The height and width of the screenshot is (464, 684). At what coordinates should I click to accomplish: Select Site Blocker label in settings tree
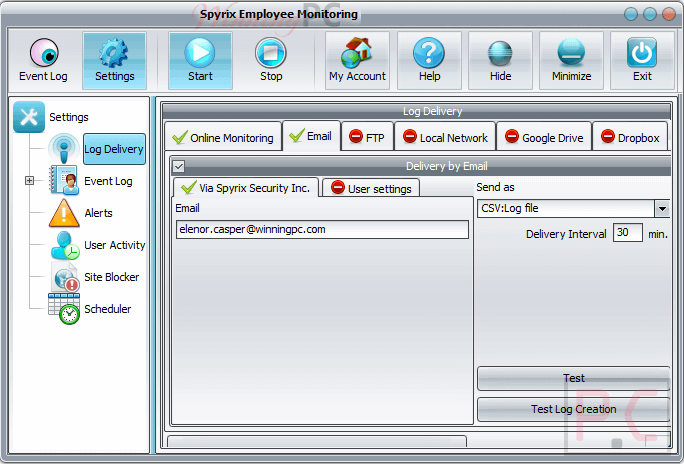[x=112, y=277]
